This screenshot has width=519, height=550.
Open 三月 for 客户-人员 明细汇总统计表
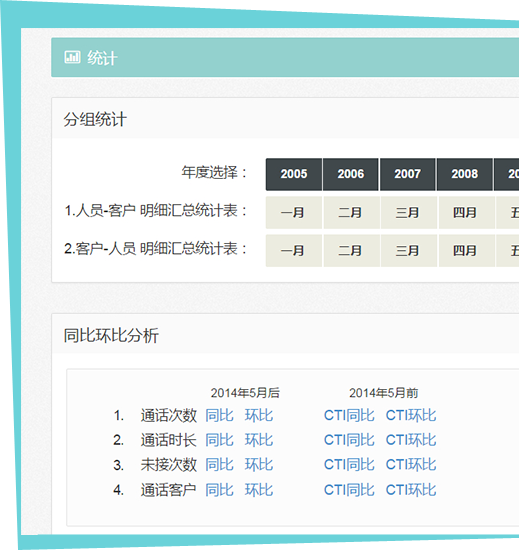point(409,251)
